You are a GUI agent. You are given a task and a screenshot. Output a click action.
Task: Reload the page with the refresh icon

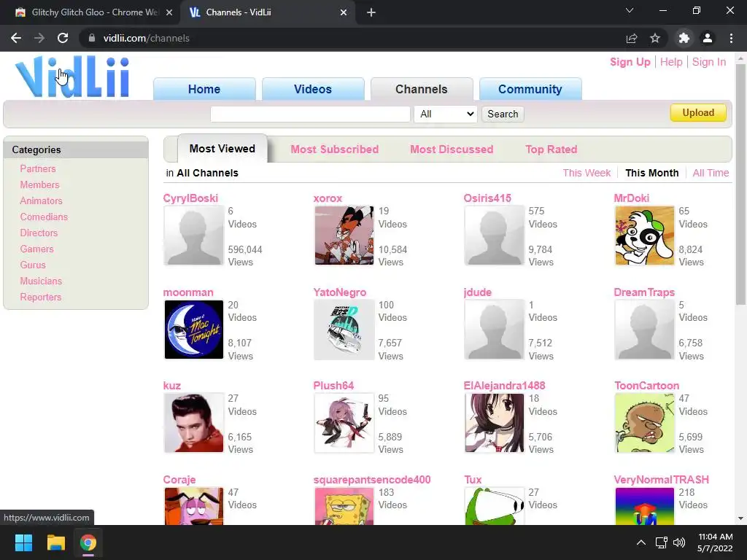[x=63, y=38]
